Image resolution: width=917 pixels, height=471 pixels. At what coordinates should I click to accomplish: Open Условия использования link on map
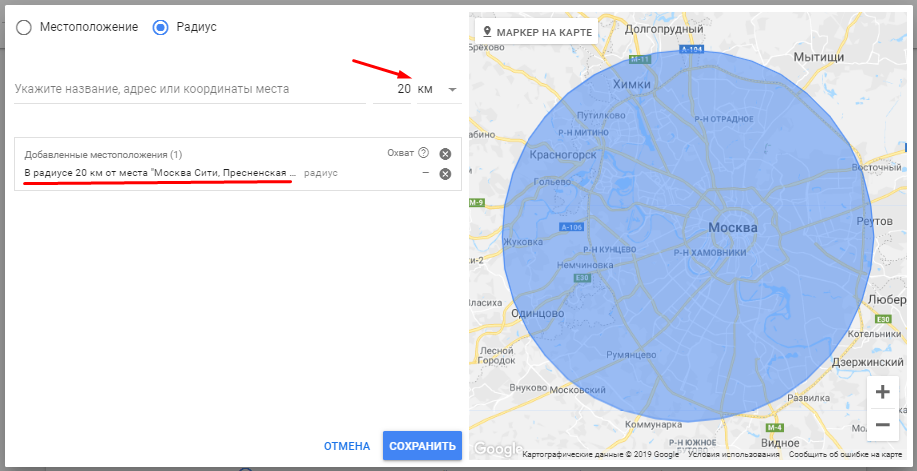pos(734,455)
